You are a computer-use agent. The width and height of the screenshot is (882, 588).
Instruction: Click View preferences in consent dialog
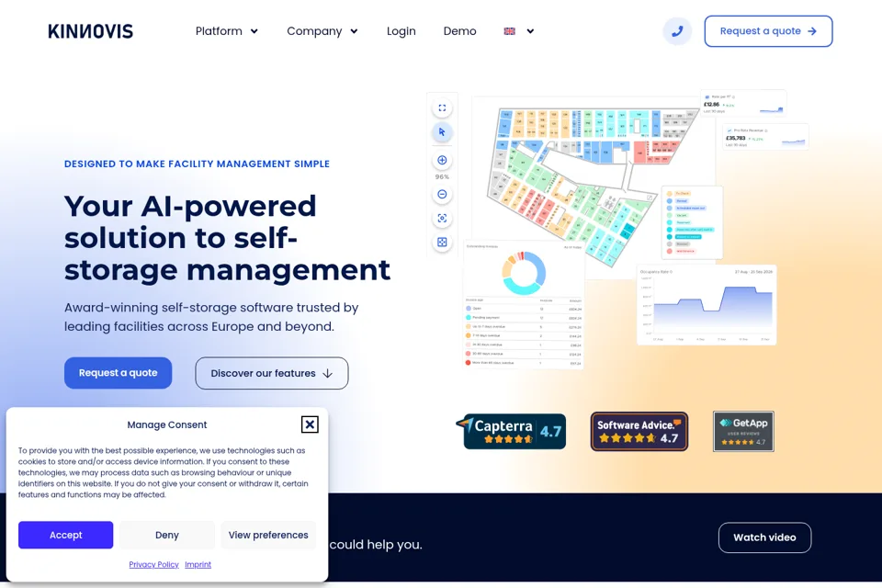coord(268,535)
